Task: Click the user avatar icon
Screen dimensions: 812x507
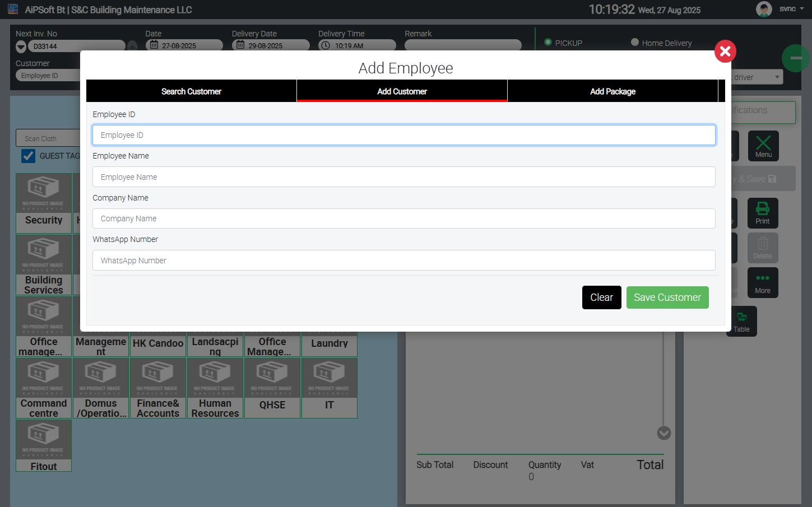Action: pos(763,10)
